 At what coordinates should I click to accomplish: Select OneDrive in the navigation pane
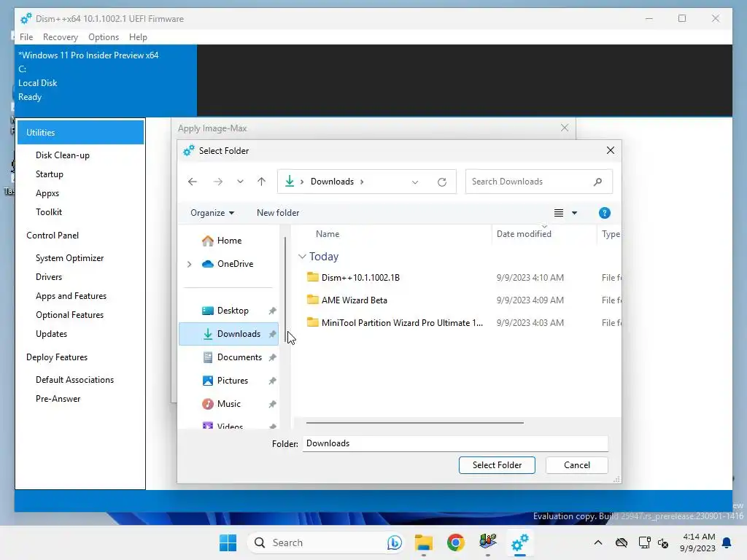(x=235, y=264)
